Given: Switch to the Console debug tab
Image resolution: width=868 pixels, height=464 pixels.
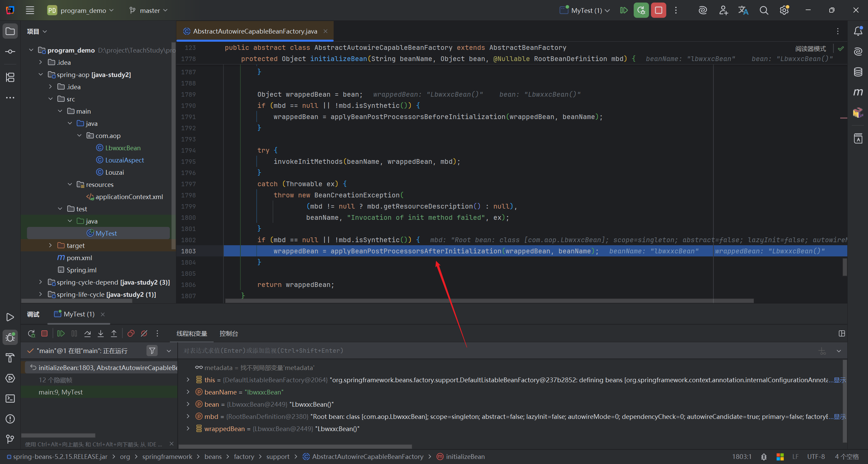Looking at the screenshot, I should point(229,333).
